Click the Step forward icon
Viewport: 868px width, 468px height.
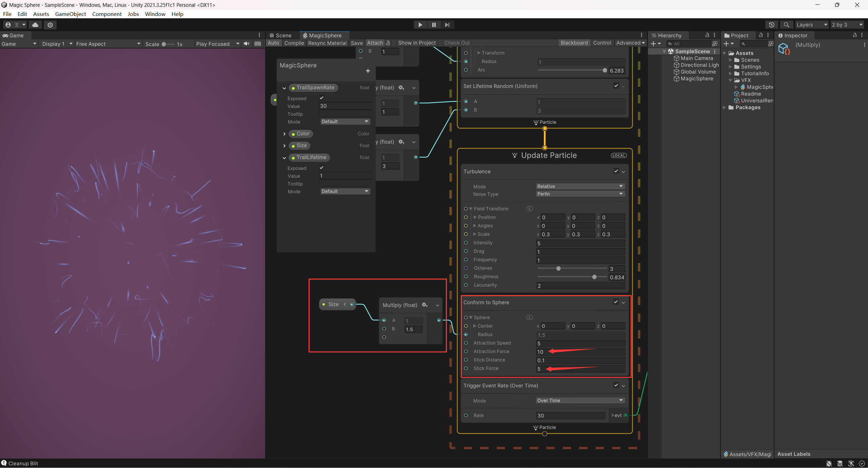click(447, 25)
